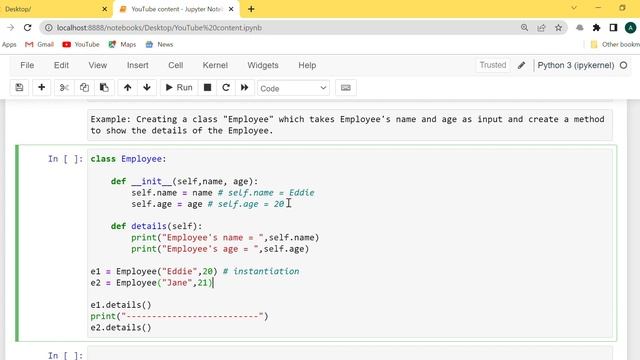Viewport: 640px width, 360px height.
Task: Click the markdown example text cell
Action: [x=349, y=125]
